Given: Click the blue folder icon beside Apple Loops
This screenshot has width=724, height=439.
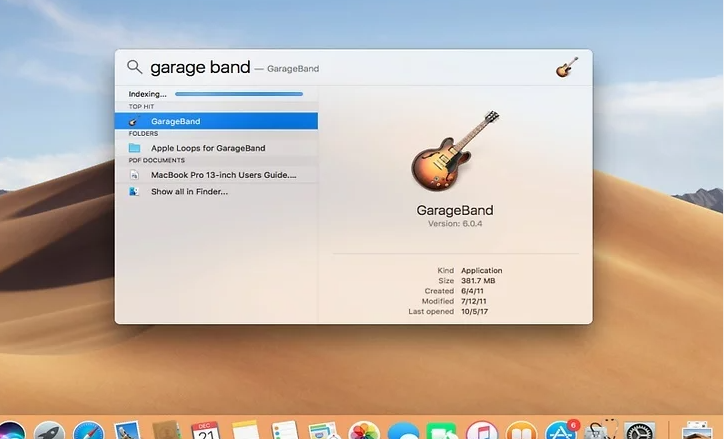Looking at the screenshot, I should pos(134,148).
